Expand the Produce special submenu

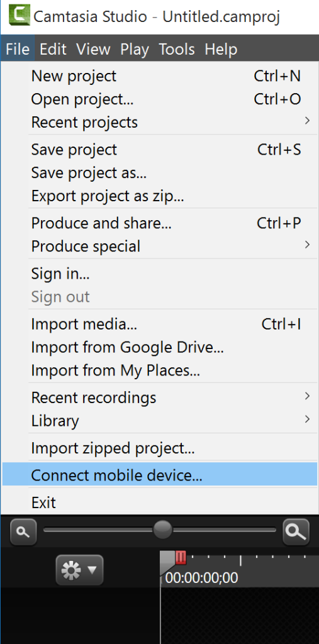pyautogui.click(x=160, y=246)
